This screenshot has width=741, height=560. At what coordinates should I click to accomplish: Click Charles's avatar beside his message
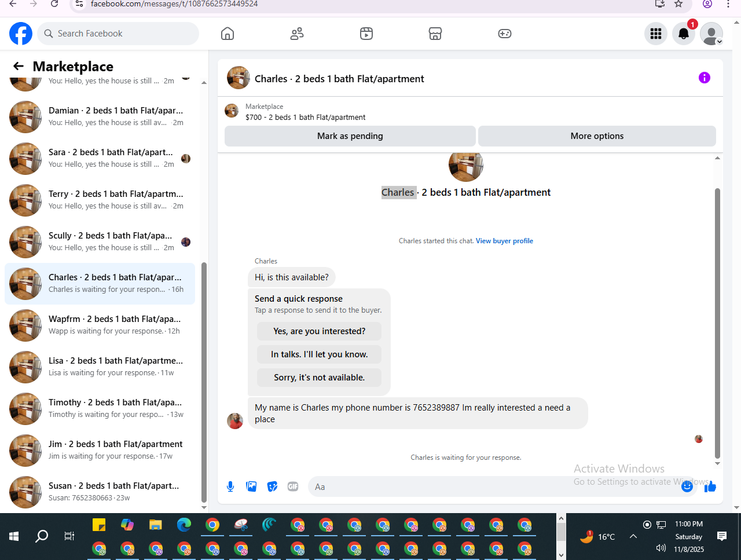click(235, 421)
